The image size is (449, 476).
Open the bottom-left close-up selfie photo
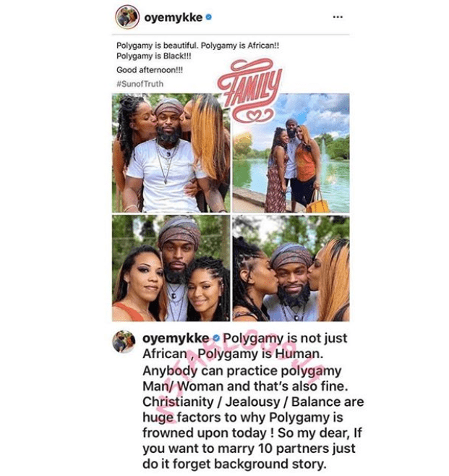point(171,268)
